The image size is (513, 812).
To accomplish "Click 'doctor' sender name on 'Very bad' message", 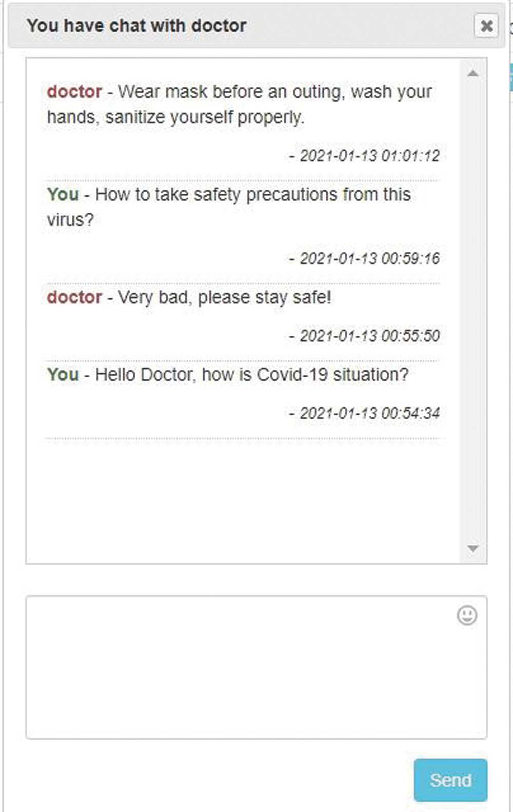I will click(74, 297).
